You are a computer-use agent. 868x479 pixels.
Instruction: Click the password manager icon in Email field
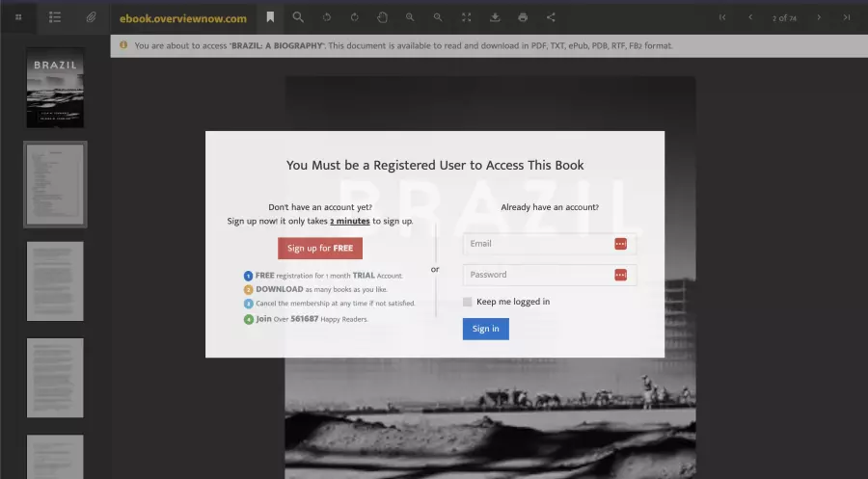(620, 244)
